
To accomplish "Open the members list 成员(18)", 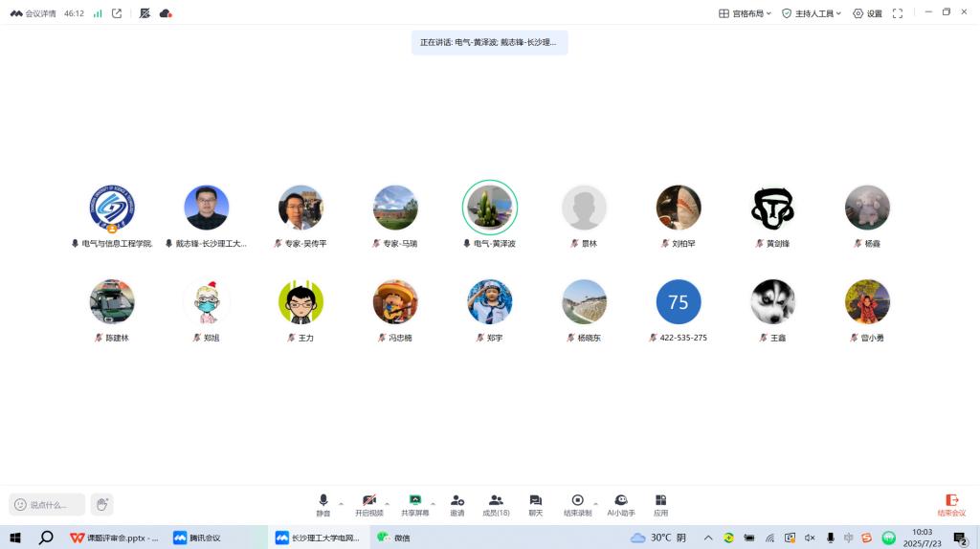I will [496, 503].
